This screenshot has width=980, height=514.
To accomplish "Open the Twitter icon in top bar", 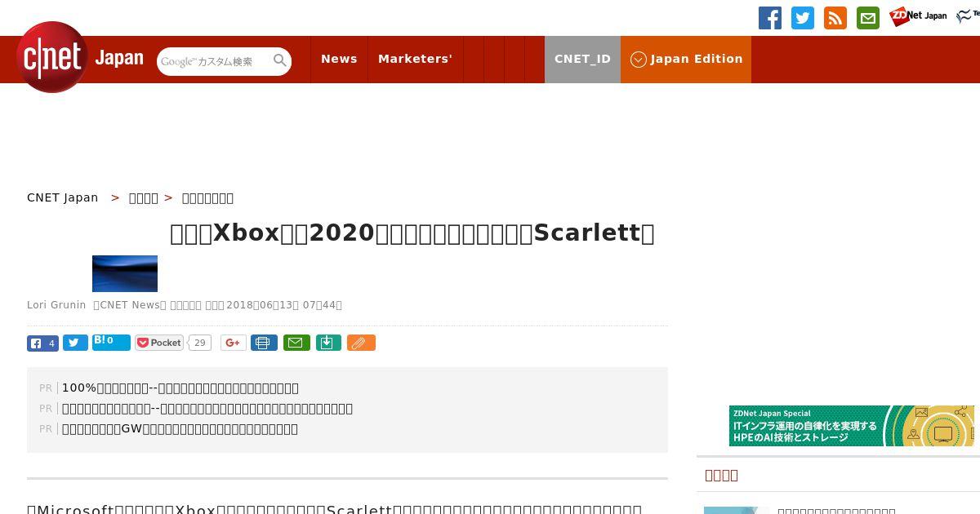I will click(x=803, y=18).
